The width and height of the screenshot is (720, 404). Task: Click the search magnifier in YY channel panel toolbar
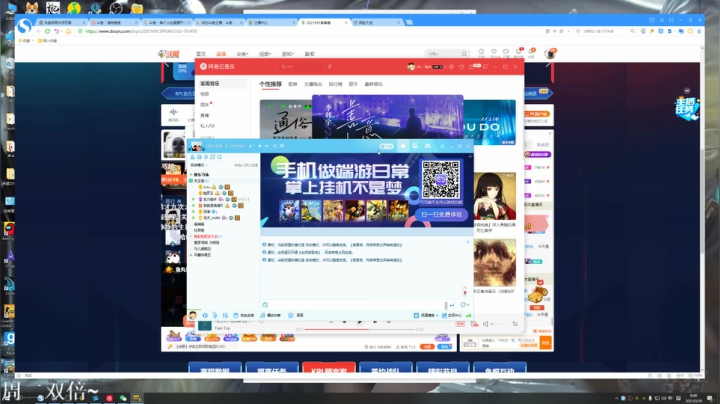(x=219, y=157)
